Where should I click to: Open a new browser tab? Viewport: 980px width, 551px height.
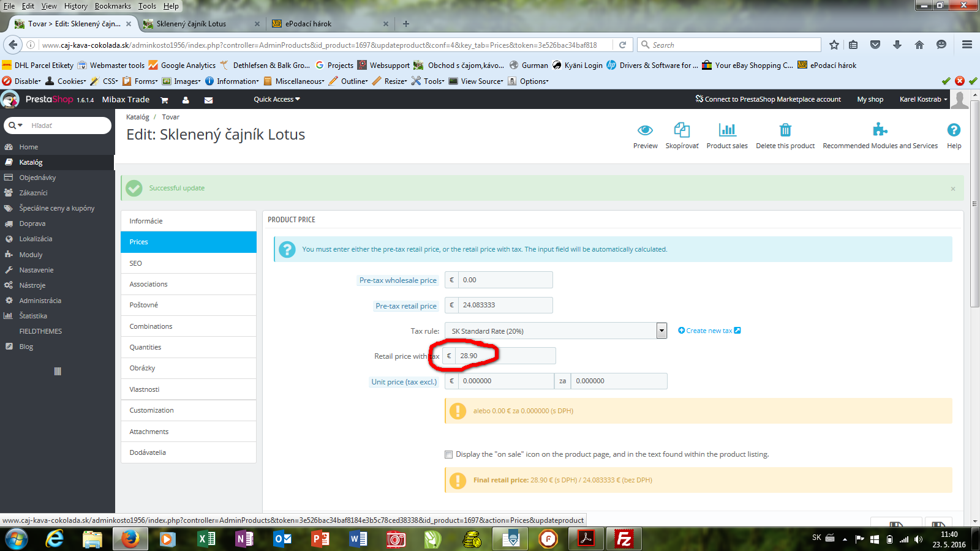[x=405, y=24]
